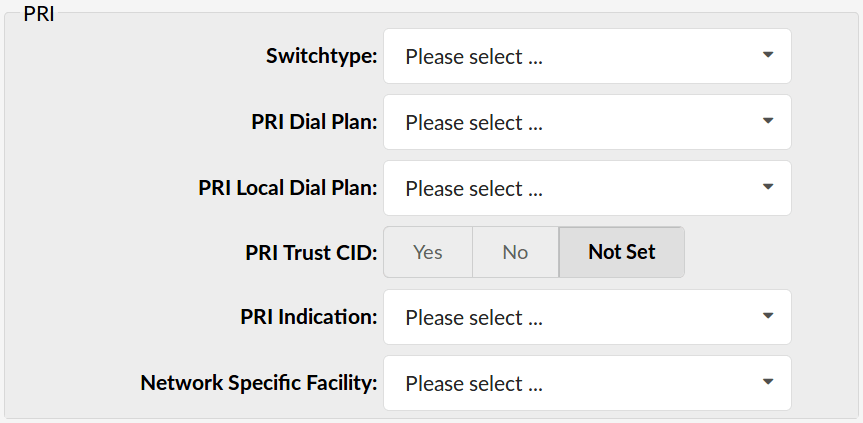Click the PRI section legend title

tap(39, 14)
